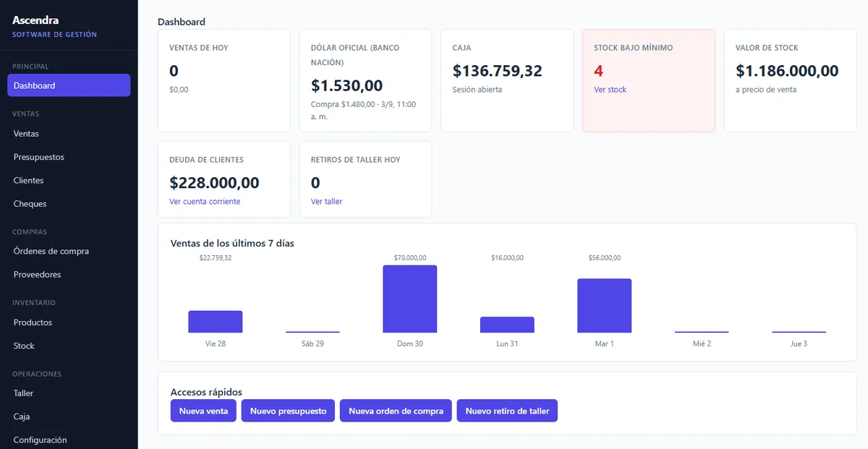Click the Ventas de los últimos 7 días heading
The width and height of the screenshot is (868, 449).
pos(232,243)
